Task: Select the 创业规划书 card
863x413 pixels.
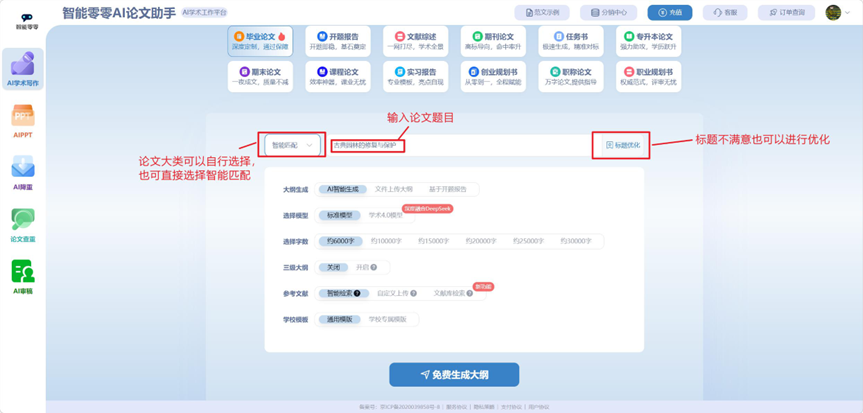Action: click(493, 77)
